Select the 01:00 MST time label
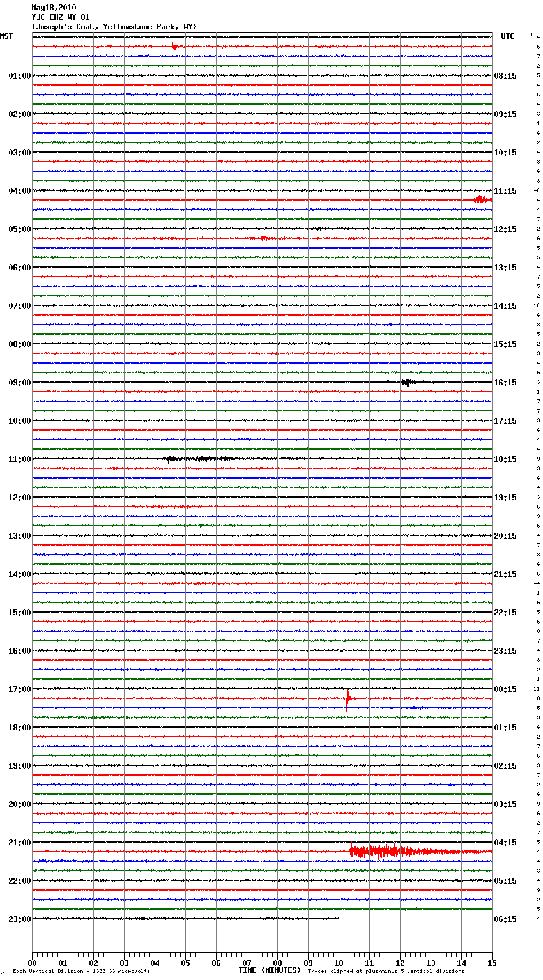Screen dimensions: 543x980 pyautogui.click(x=20, y=76)
